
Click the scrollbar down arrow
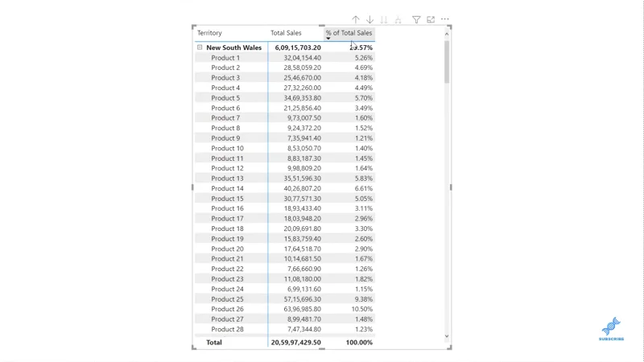click(447, 336)
